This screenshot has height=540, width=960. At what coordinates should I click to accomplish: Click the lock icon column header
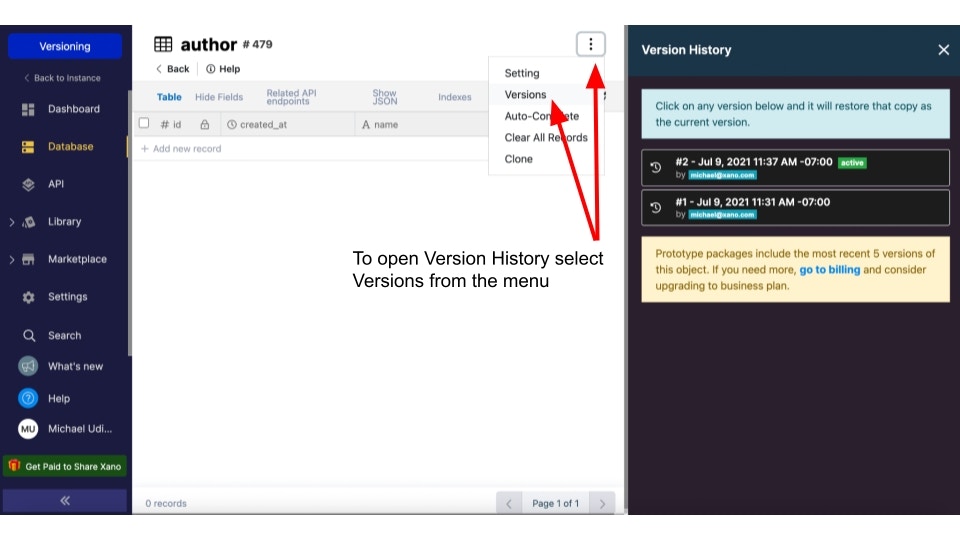click(204, 124)
